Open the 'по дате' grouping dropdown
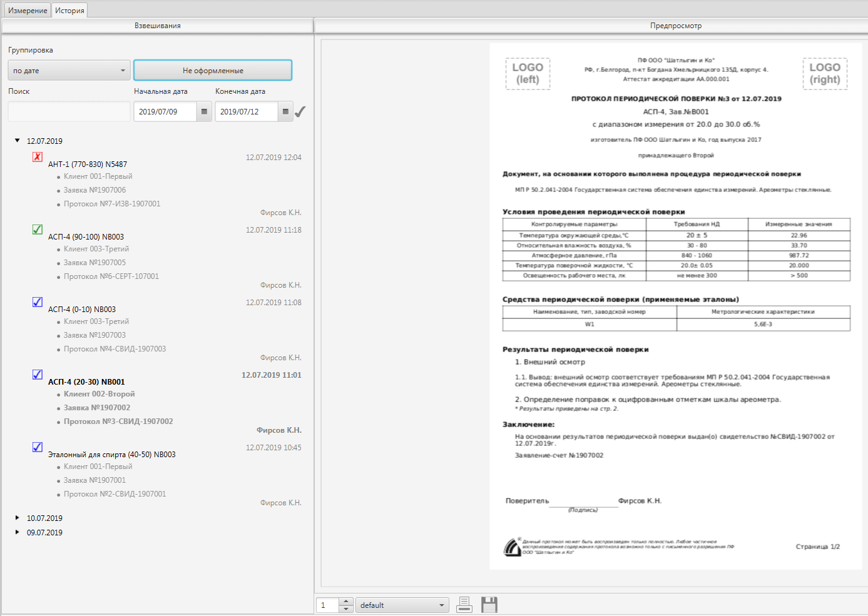868x616 pixels. 69,71
